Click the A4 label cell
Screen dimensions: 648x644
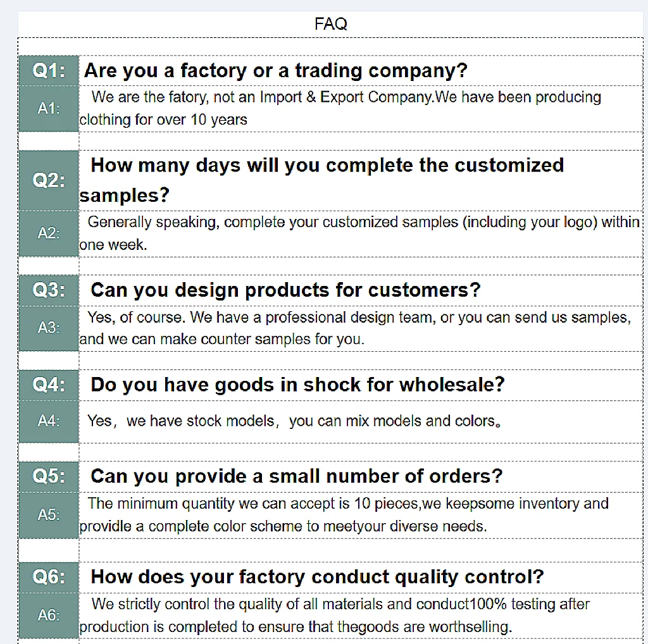click(x=49, y=421)
